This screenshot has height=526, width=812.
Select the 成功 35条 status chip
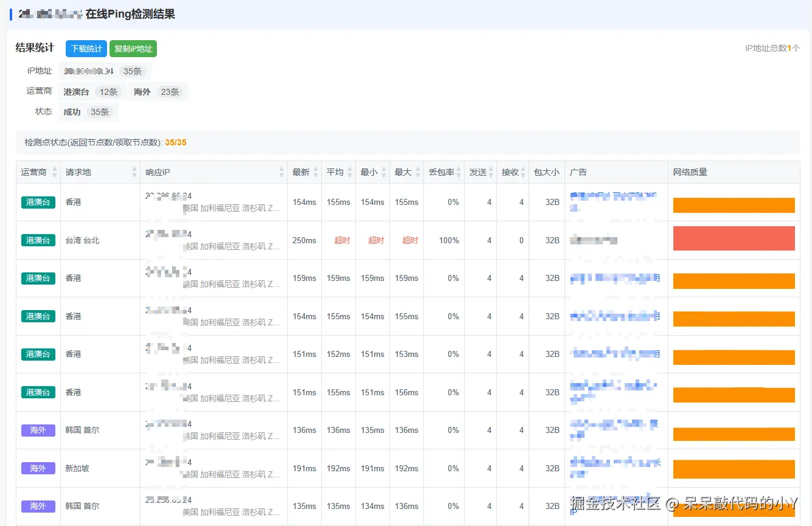click(x=88, y=112)
